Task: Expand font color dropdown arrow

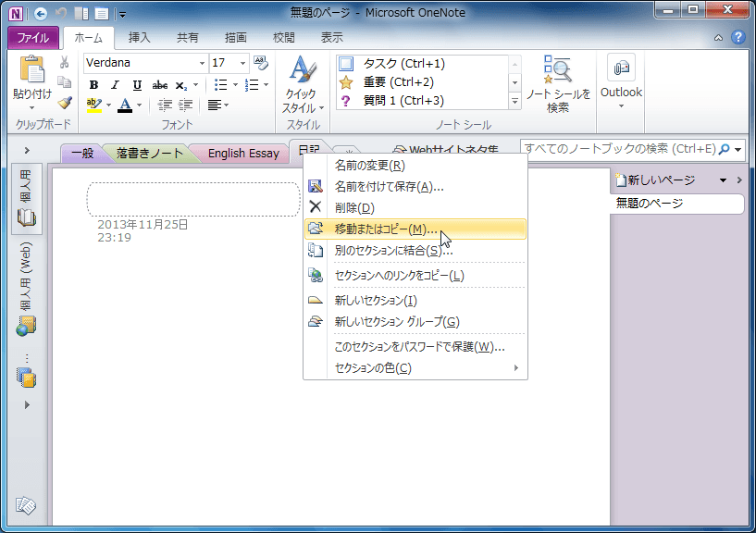Action: pos(140,105)
